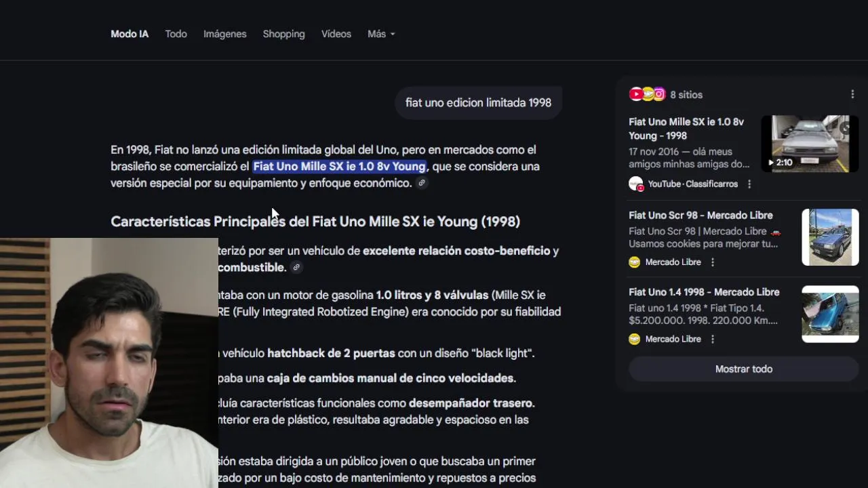868x488 pixels.
Task: Click the 'fiat uno edicion limitada 1998' query bubble
Action: 478,103
